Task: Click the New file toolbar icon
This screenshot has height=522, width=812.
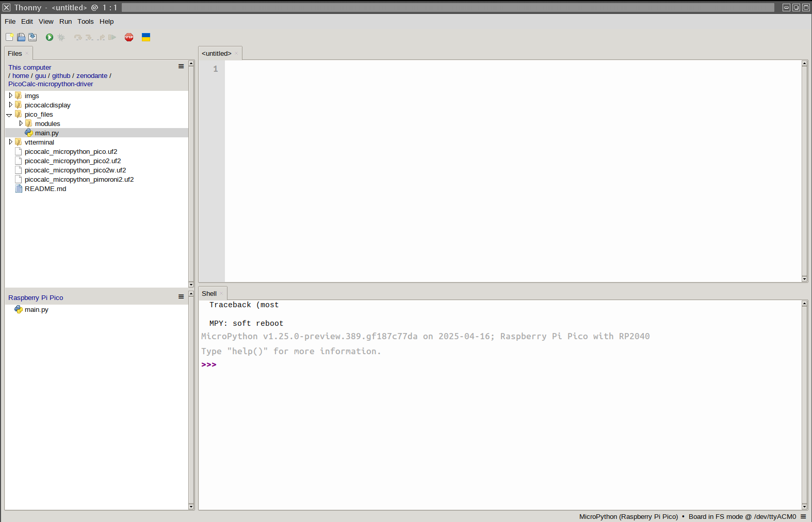Action: tap(9, 37)
